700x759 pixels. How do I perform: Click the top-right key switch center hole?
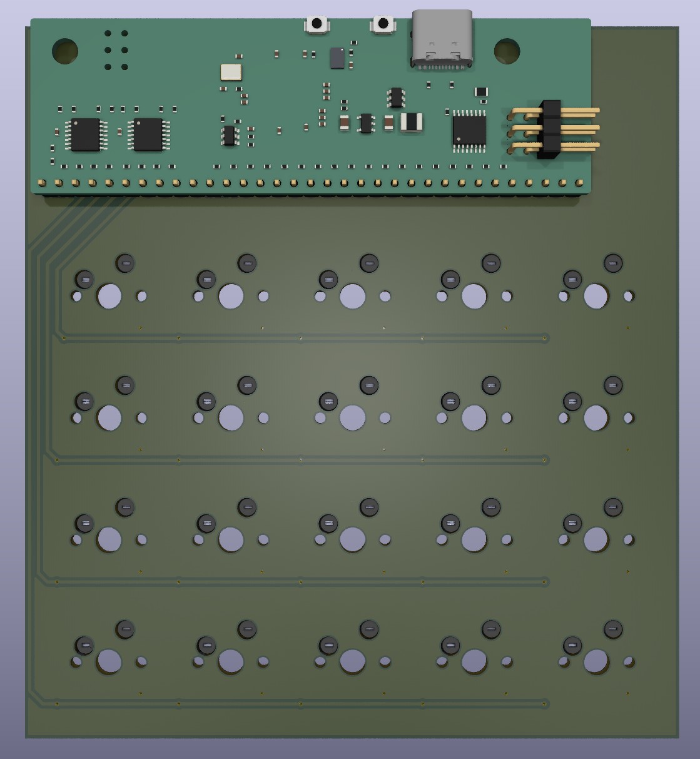pyautogui.click(x=596, y=296)
